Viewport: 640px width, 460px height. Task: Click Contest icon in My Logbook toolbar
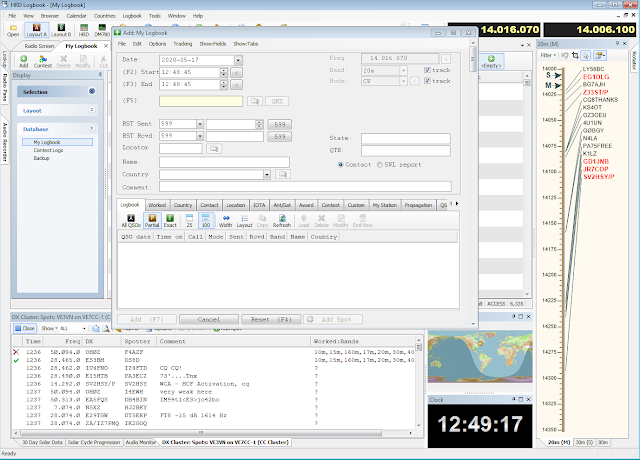tap(42, 62)
